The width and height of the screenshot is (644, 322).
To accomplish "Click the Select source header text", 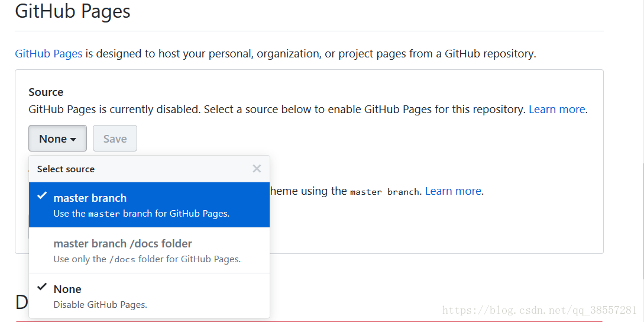I will 66,169.
